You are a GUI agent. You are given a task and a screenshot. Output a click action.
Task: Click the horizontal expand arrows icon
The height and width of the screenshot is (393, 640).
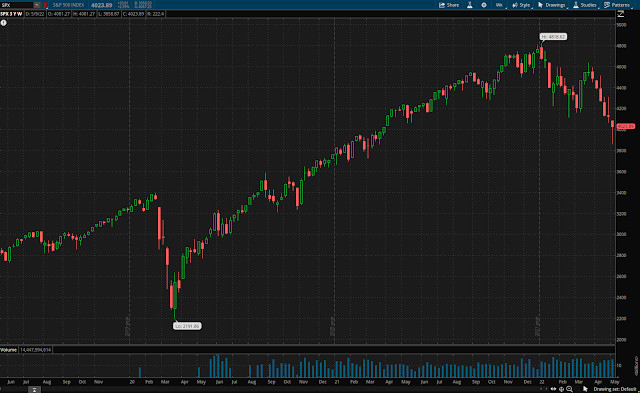(x=553, y=389)
